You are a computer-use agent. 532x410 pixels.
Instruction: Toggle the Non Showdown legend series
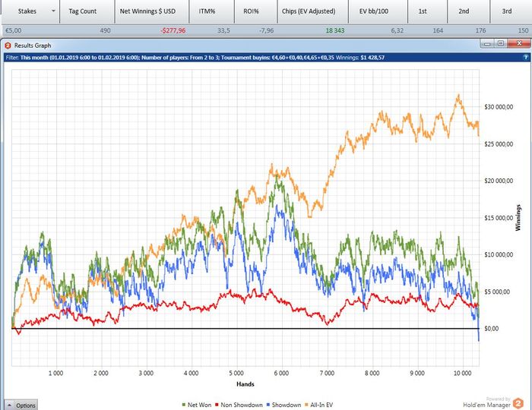239,405
